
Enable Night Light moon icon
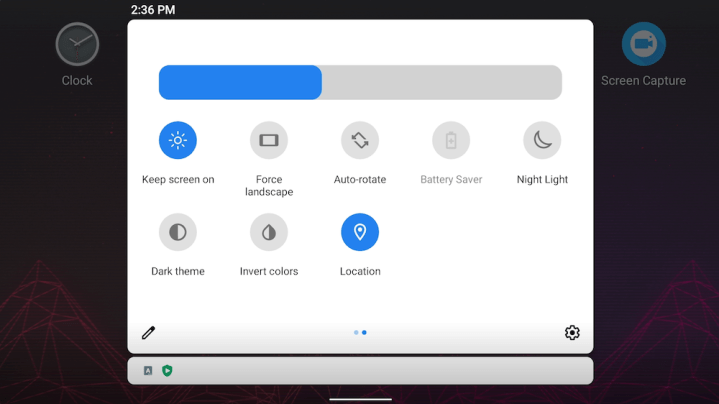click(x=542, y=141)
